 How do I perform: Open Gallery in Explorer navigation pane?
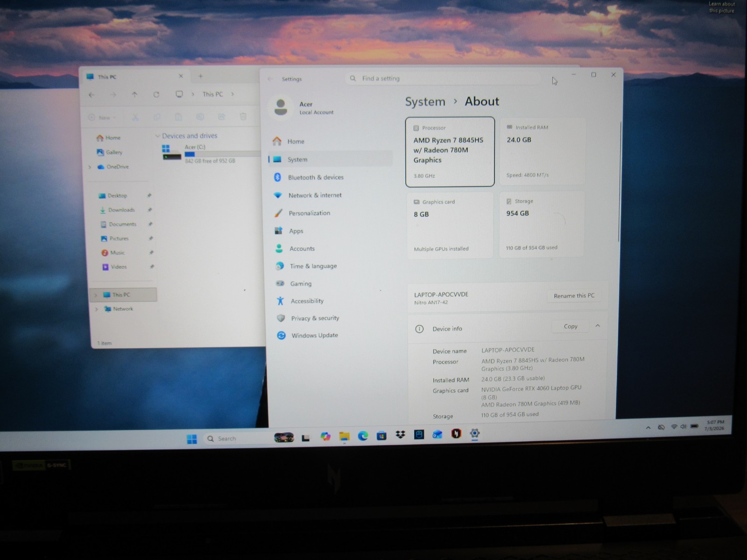coord(110,152)
